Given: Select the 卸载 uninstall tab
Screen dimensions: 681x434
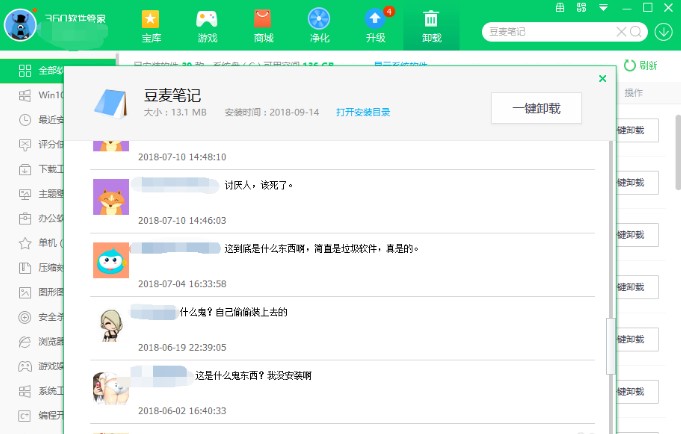Looking at the screenshot, I should point(431,25).
